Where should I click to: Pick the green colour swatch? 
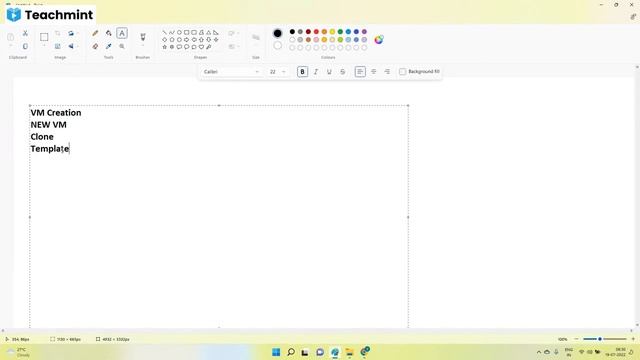coord(340,31)
